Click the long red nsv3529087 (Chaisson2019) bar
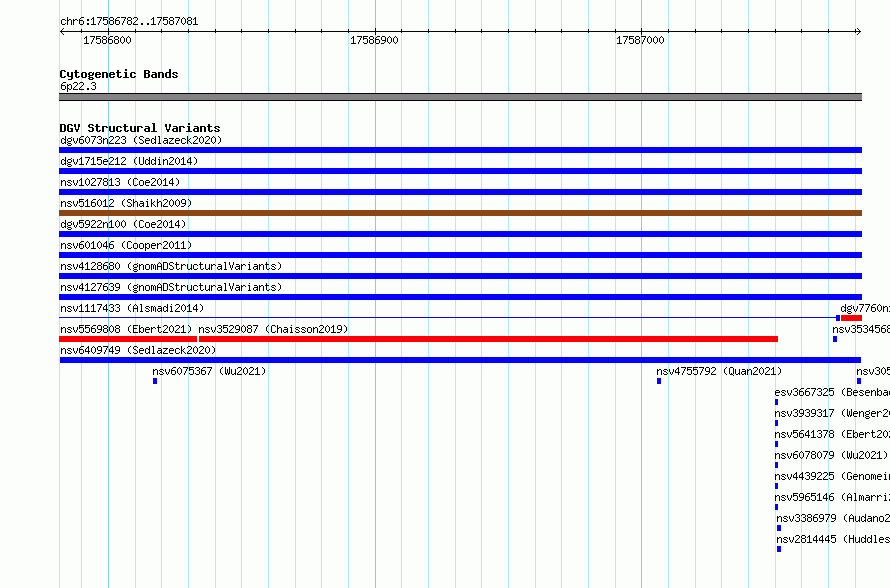Screen dimensions: 890x588 coord(488,339)
